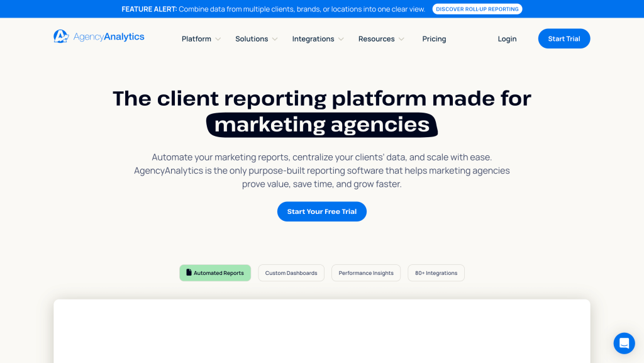Expand the Platform dropdown

point(201,38)
